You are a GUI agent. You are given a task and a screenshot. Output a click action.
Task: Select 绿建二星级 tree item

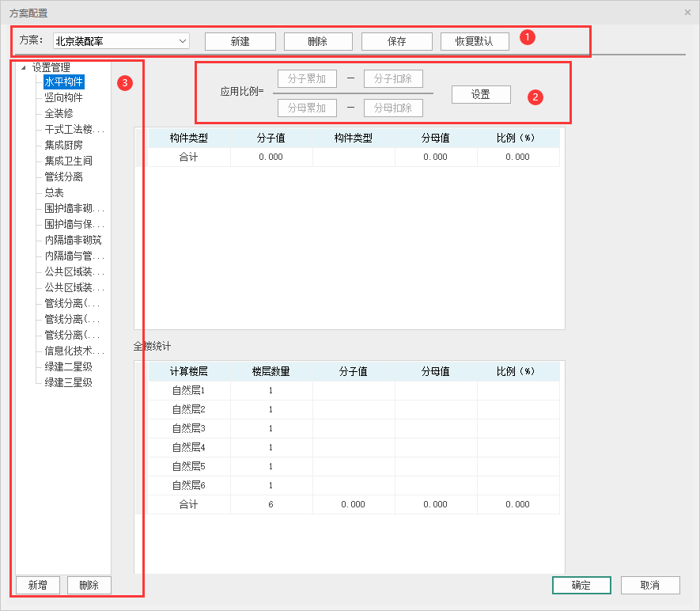(68, 366)
